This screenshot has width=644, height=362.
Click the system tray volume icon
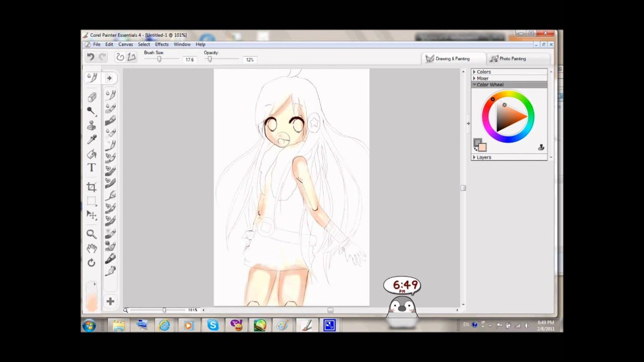pos(527,325)
